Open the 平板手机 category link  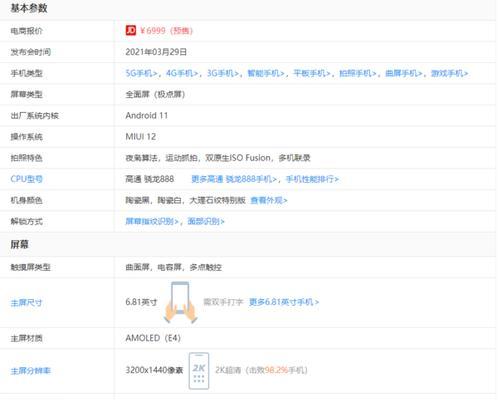(312, 73)
